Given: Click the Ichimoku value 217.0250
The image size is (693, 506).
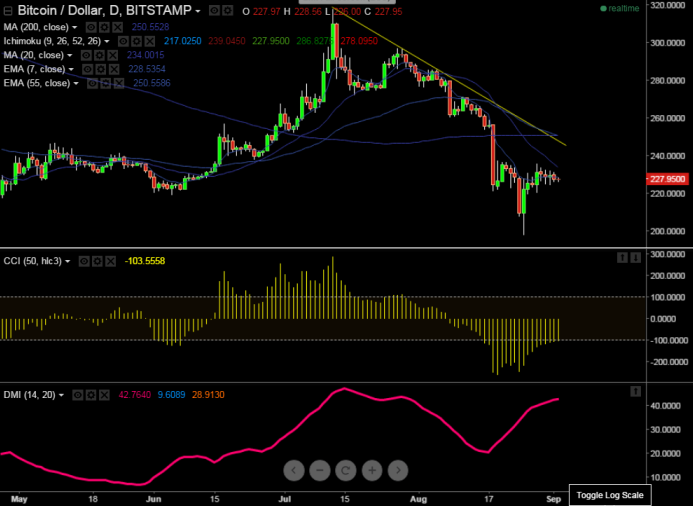Looking at the screenshot, I should click(183, 41).
